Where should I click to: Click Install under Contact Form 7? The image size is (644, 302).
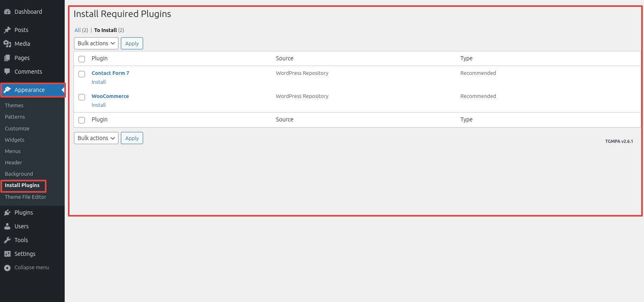pyautogui.click(x=99, y=82)
